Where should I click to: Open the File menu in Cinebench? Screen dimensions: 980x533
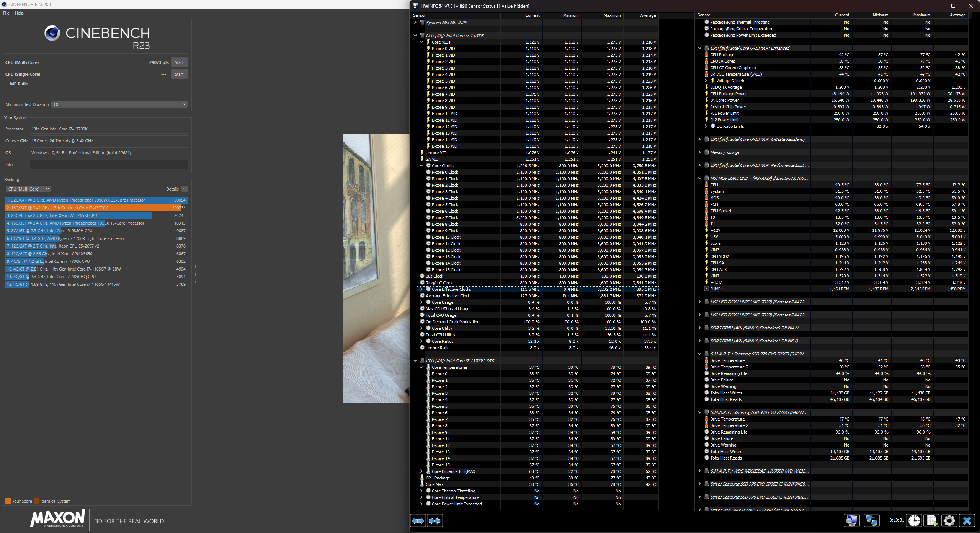pyautogui.click(x=6, y=13)
